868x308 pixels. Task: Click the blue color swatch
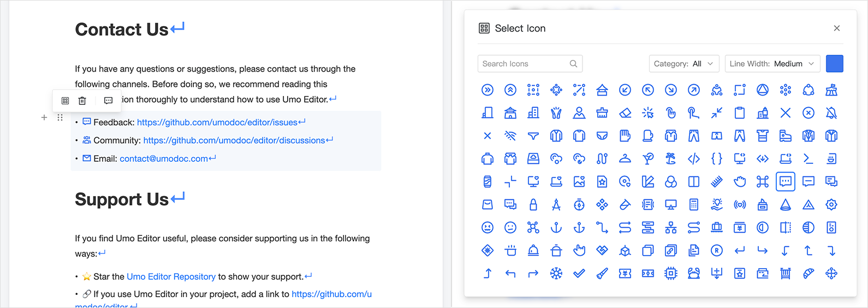(x=834, y=64)
